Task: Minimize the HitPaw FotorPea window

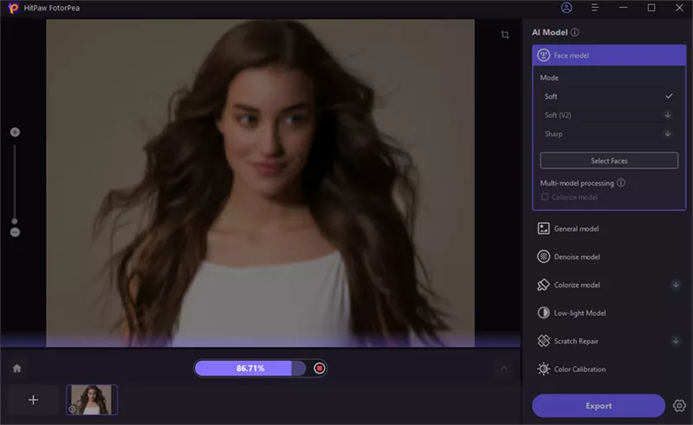Action: [623, 8]
